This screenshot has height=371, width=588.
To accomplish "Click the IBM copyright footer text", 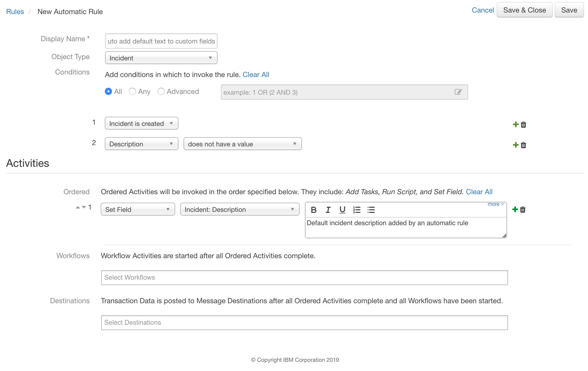I will click(295, 360).
